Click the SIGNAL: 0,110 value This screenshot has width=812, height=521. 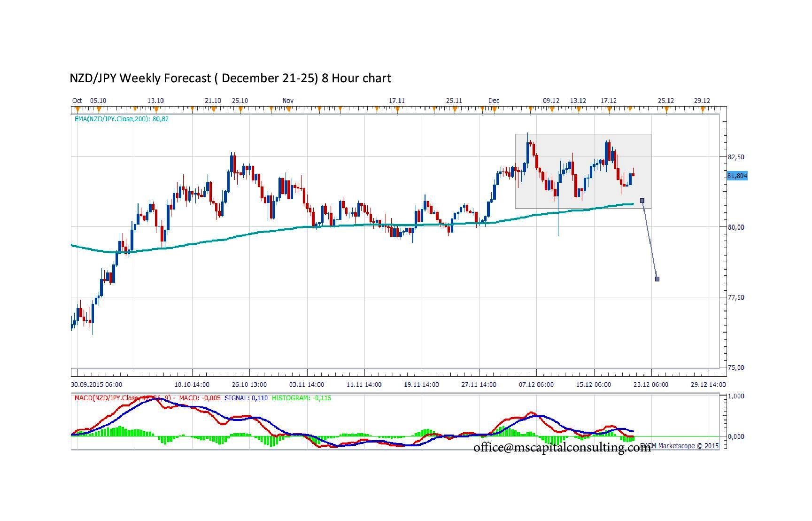pos(246,398)
